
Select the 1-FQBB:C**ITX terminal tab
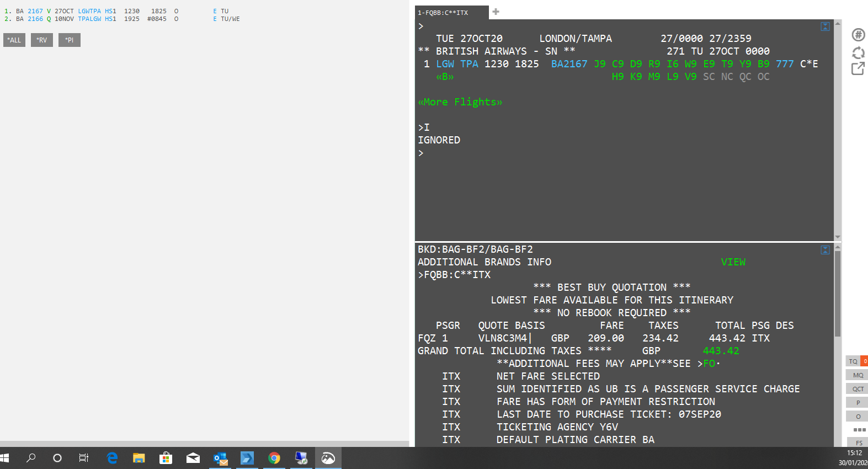(451, 12)
